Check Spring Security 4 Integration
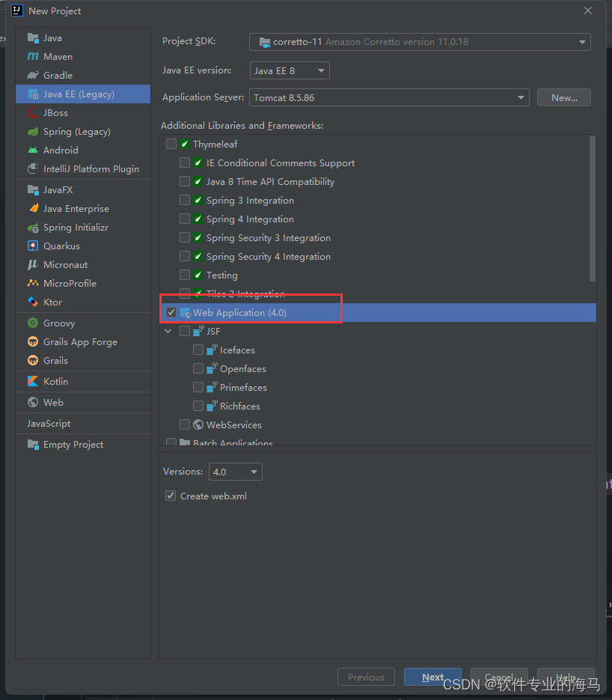Screen dimensions: 612x700 click(185, 257)
